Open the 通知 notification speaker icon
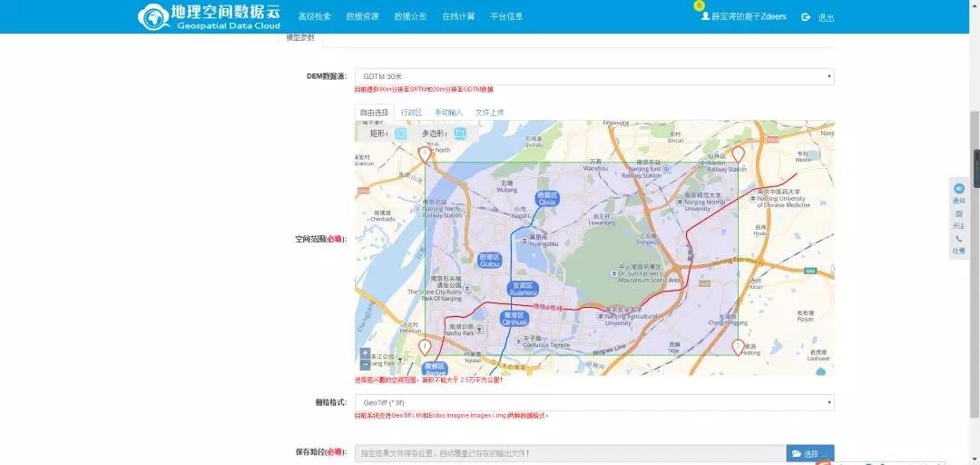This screenshot has height=465, width=980. (959, 188)
